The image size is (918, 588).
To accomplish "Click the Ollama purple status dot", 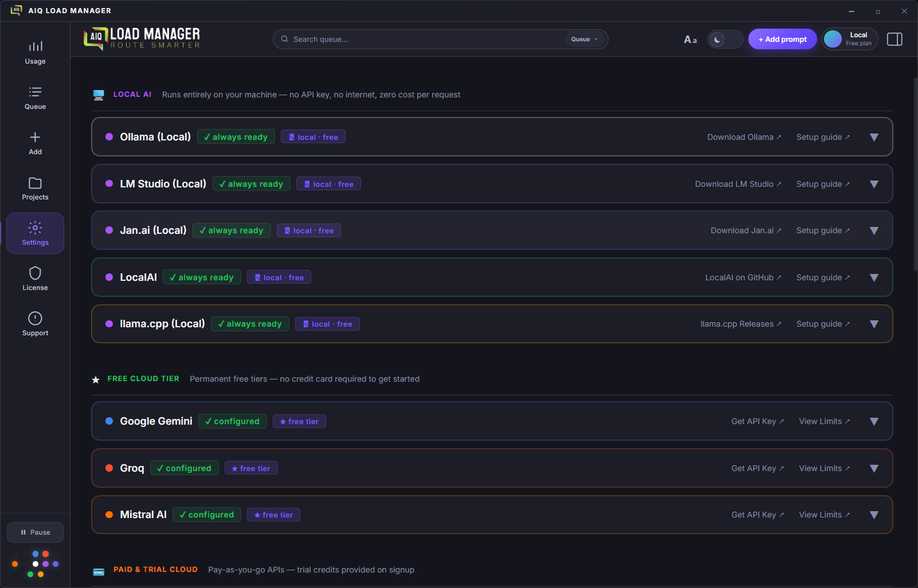I will click(109, 136).
